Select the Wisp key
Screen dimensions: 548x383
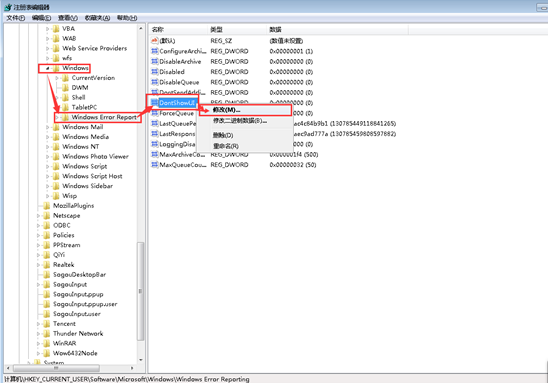(69, 196)
